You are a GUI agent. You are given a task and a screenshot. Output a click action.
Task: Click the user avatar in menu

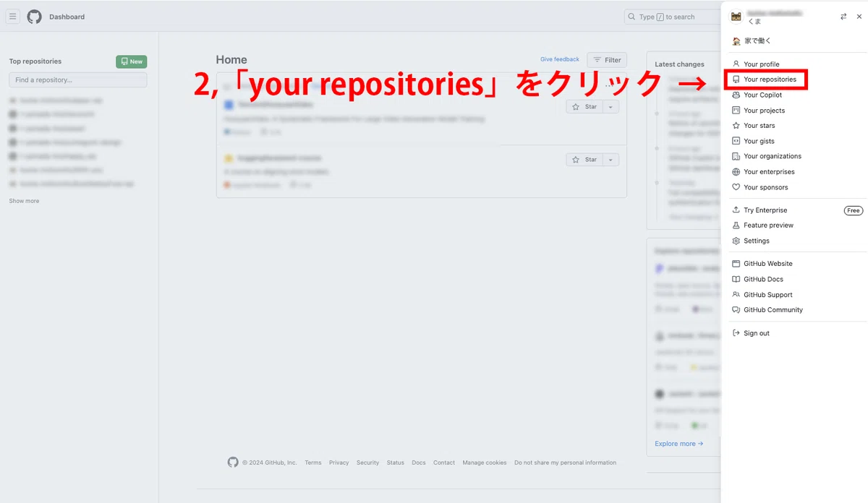coord(736,17)
